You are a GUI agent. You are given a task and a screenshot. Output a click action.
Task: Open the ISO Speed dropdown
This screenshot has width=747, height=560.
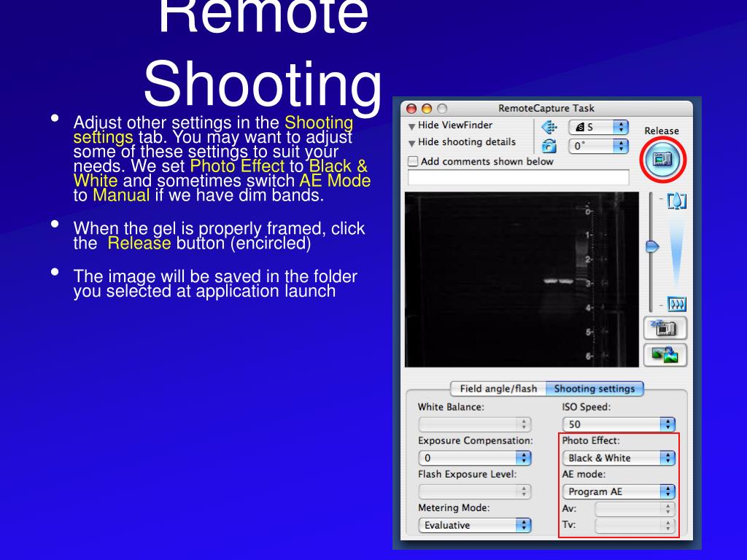click(x=618, y=424)
